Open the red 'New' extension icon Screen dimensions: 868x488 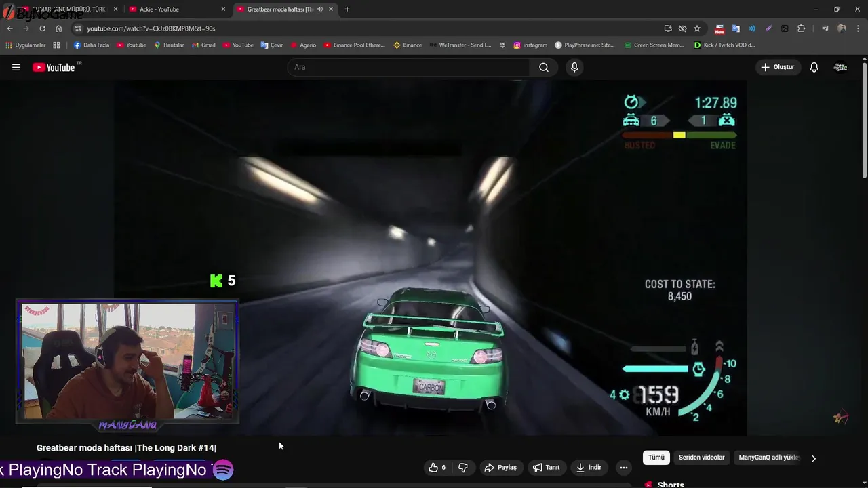719,28
